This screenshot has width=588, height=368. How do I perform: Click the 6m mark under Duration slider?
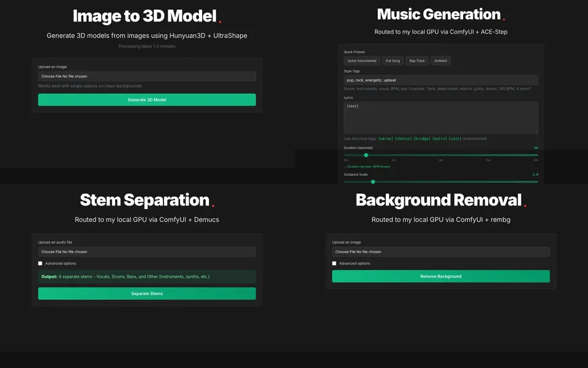tap(488, 160)
